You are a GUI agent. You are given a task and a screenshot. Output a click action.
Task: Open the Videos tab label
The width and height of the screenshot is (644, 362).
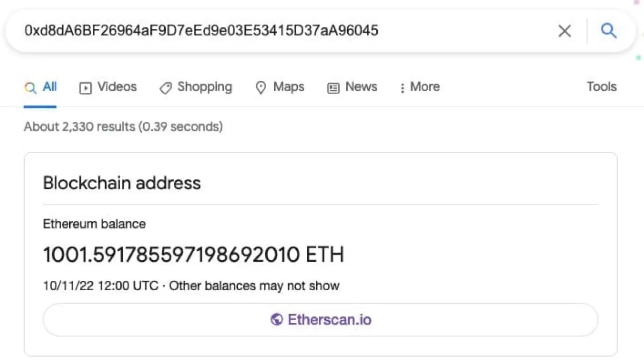[x=117, y=87]
